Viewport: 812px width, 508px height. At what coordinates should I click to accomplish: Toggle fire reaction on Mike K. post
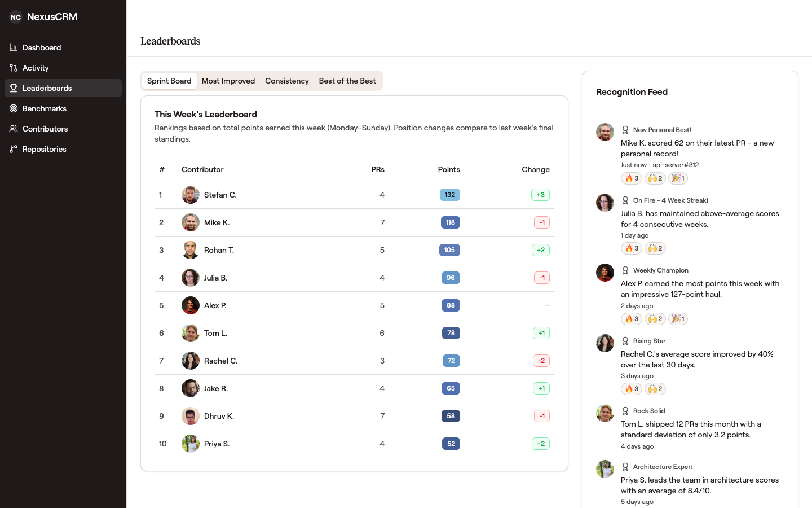(x=632, y=178)
